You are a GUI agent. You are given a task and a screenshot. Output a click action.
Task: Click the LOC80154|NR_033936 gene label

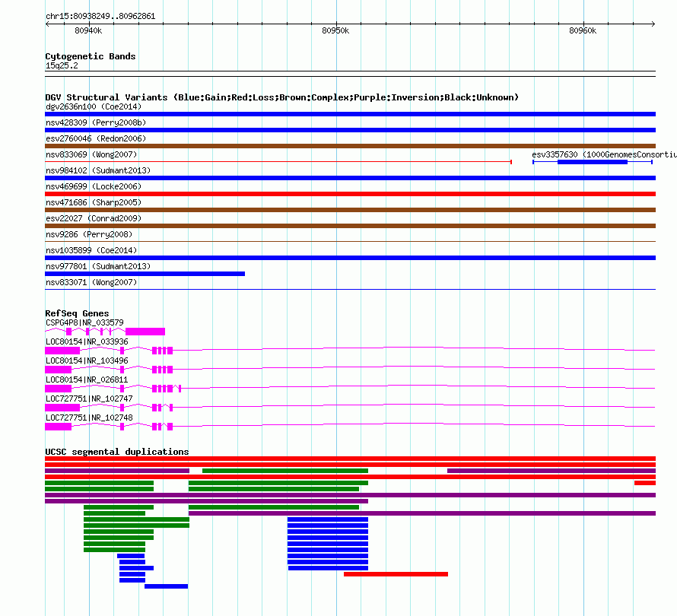pos(87,342)
